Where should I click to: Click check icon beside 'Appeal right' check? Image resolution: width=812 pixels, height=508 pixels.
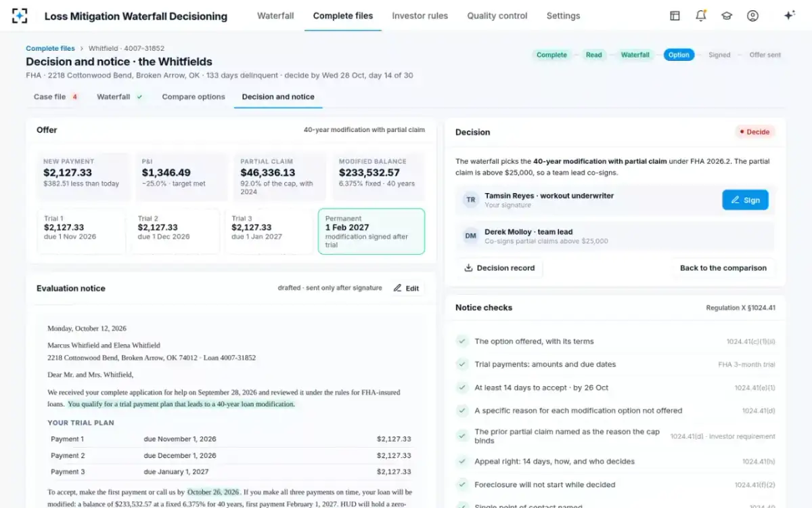(x=462, y=461)
